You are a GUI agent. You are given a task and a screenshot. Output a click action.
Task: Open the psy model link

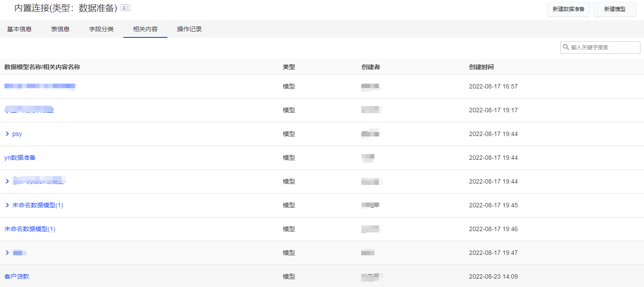click(x=17, y=134)
